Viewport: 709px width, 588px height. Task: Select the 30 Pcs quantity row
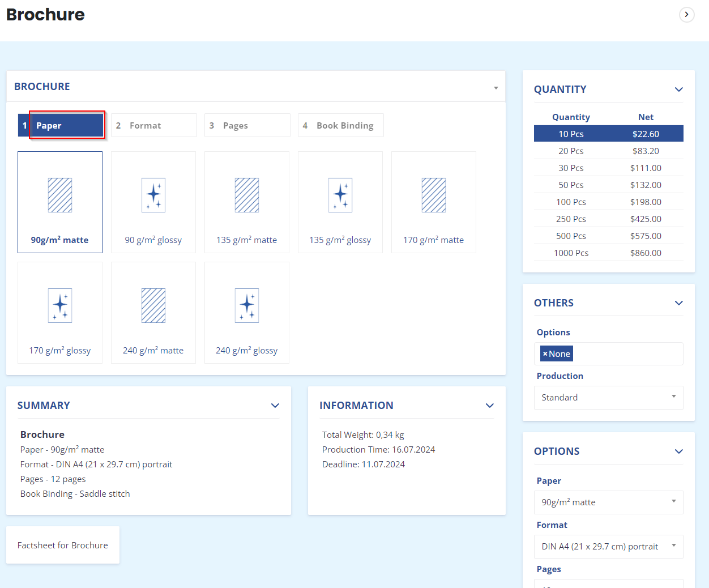coord(609,168)
